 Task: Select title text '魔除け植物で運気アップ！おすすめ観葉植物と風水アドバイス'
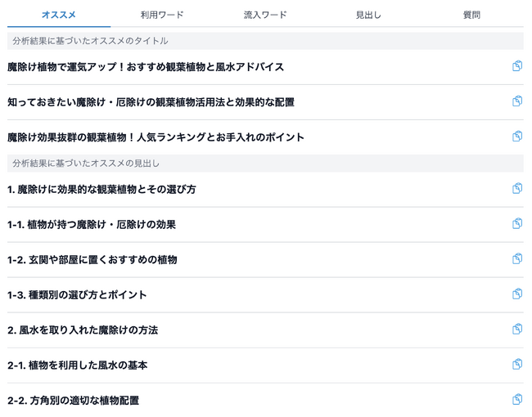tap(146, 67)
